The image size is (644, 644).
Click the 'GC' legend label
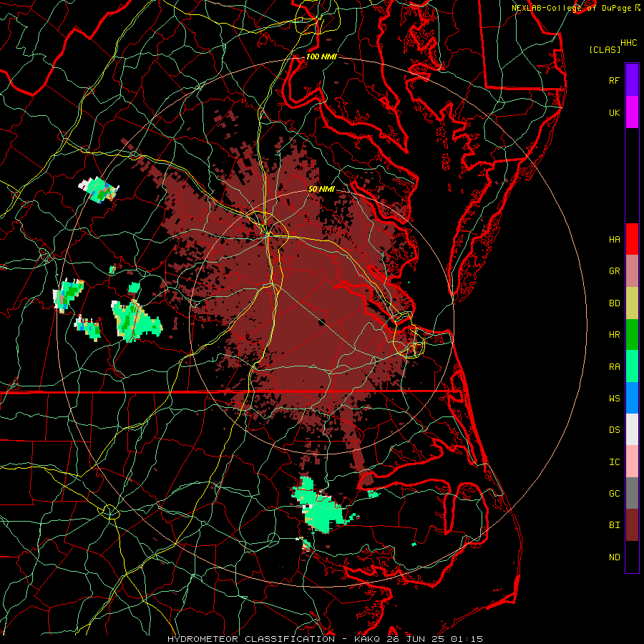pyautogui.click(x=615, y=494)
